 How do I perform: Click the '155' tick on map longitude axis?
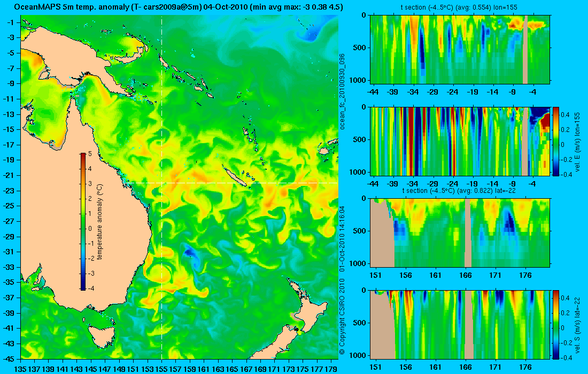pyautogui.click(x=161, y=369)
